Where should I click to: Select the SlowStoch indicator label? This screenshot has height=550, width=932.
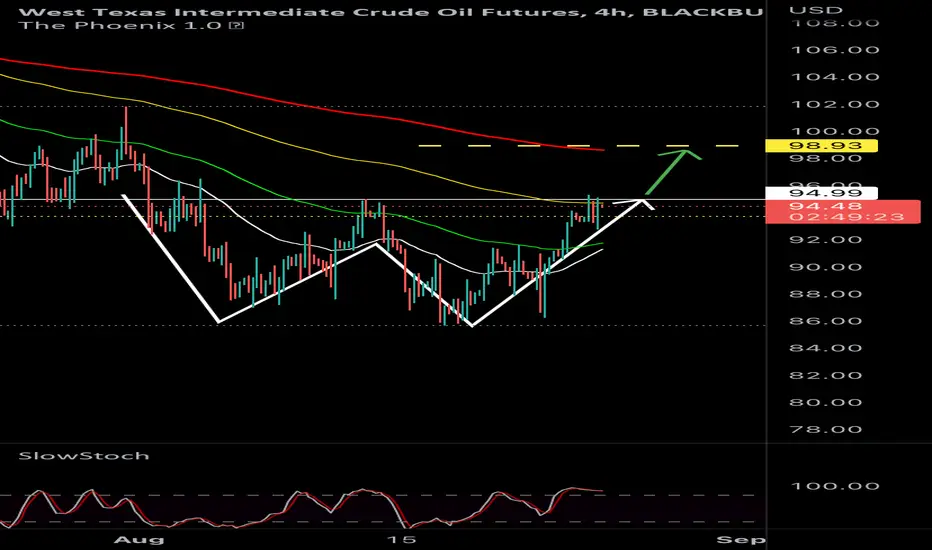click(84, 456)
